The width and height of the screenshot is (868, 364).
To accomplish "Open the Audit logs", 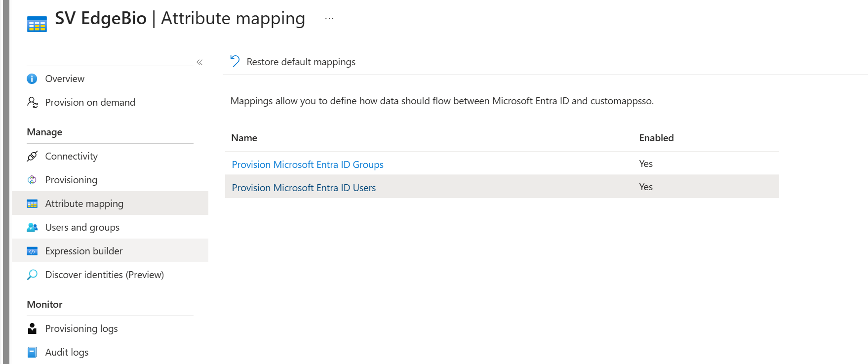I will click(x=67, y=352).
